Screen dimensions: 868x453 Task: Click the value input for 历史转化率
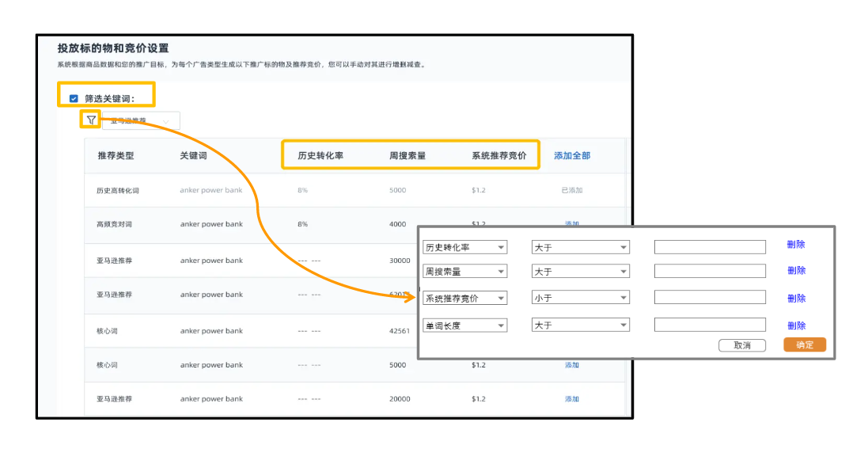tap(710, 247)
